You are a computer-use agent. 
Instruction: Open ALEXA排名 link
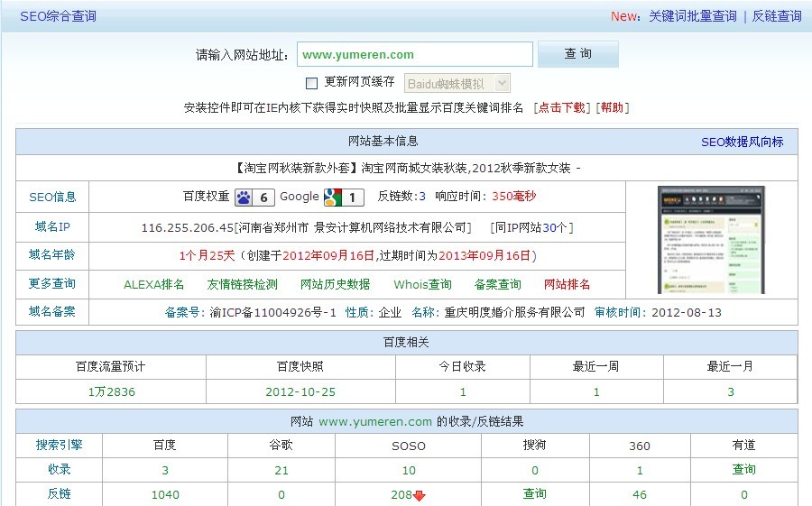point(153,284)
